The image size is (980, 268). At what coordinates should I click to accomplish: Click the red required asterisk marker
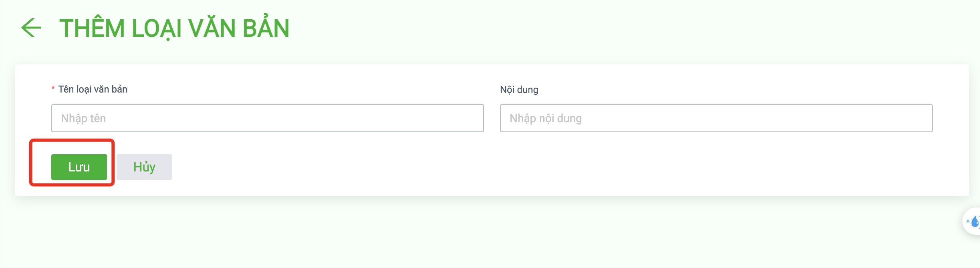pyautogui.click(x=53, y=89)
